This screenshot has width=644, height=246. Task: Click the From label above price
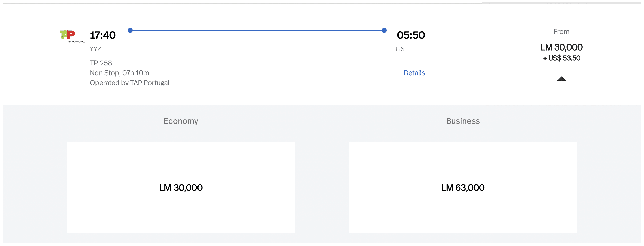(x=561, y=32)
